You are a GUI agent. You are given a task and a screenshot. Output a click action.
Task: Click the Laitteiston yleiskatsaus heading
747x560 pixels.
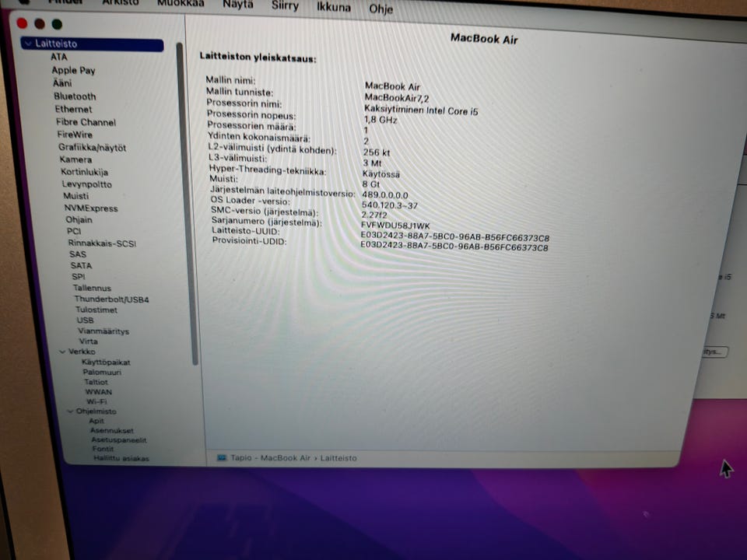click(258, 58)
